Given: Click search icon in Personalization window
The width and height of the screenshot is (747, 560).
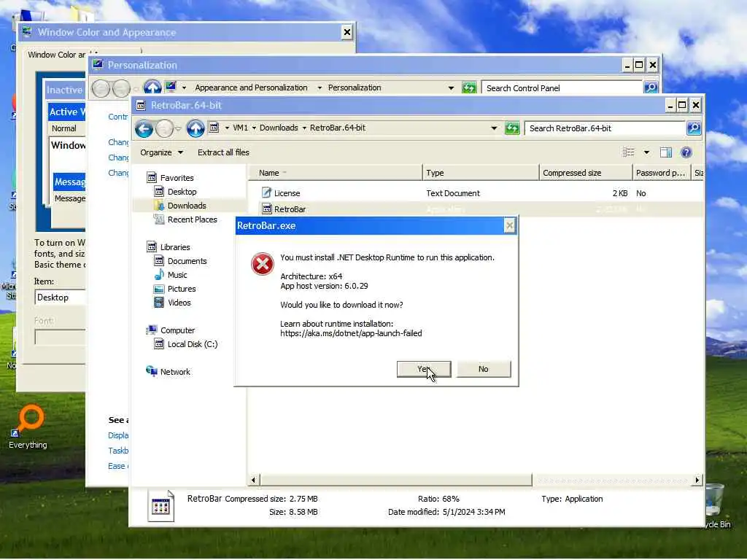Looking at the screenshot, I should tap(651, 87).
